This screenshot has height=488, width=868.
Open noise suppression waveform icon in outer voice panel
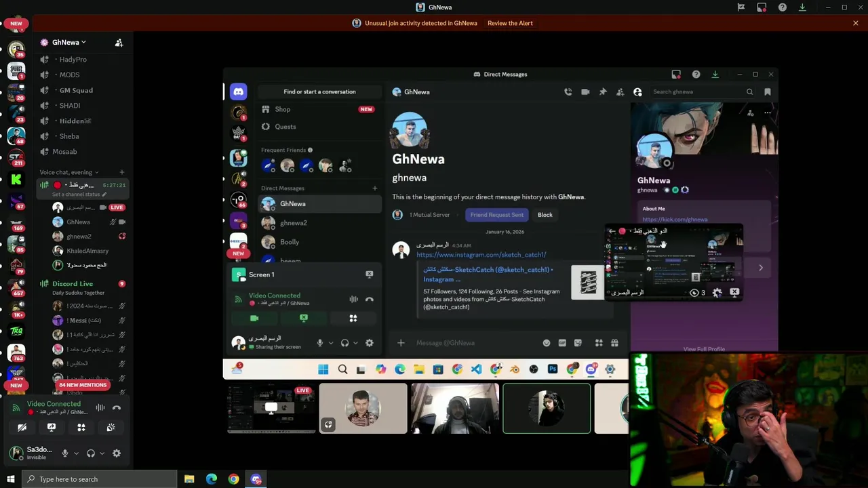100,407
